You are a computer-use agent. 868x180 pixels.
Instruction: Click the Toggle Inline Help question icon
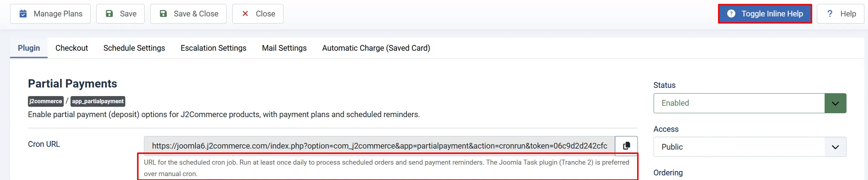pyautogui.click(x=731, y=14)
